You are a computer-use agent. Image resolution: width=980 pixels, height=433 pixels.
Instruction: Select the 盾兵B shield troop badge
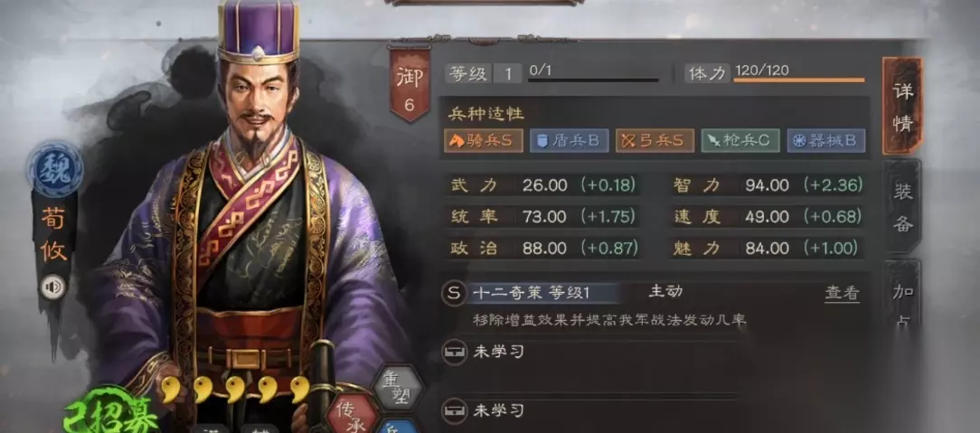click(569, 141)
